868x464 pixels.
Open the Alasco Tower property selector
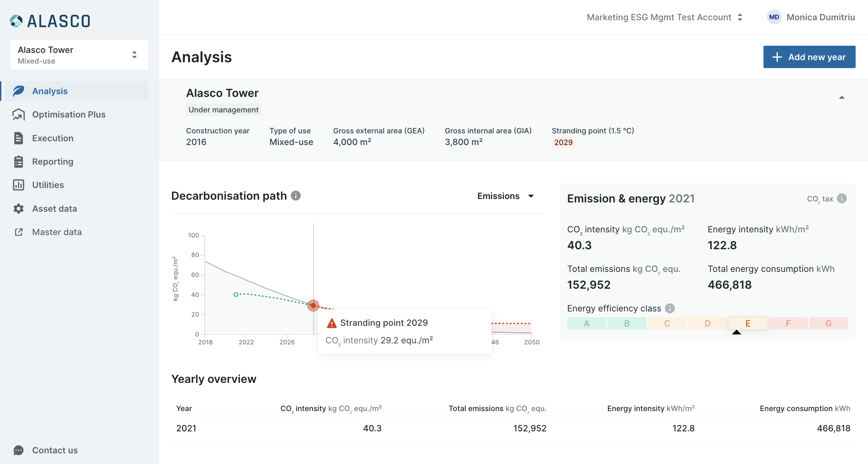coord(79,55)
